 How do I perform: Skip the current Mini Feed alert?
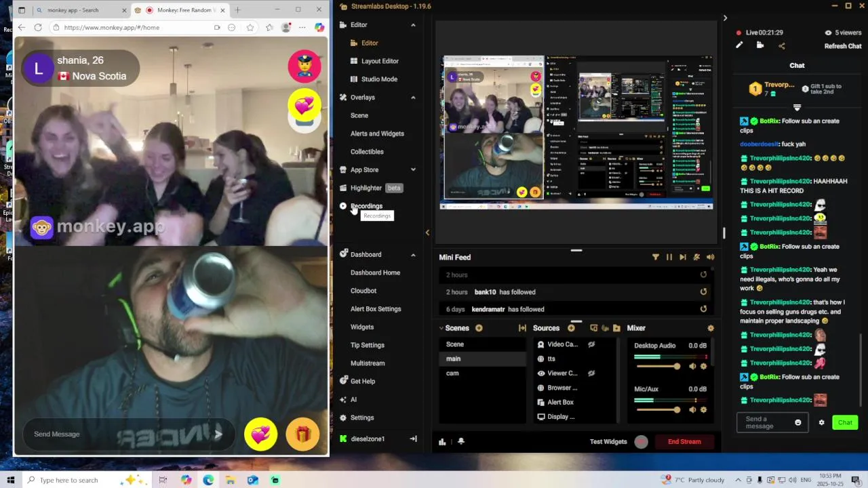coord(683,258)
